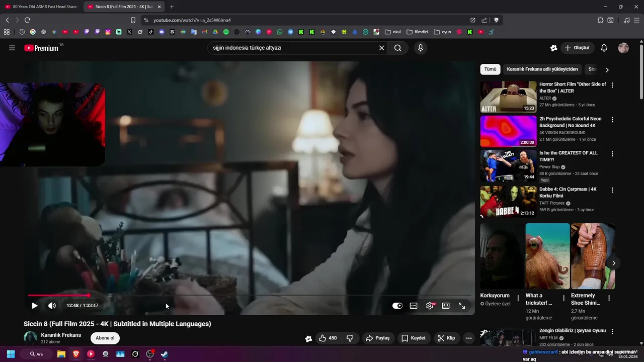Open options for What a trickster short
The height and width of the screenshot is (362, 644).
(563, 298)
